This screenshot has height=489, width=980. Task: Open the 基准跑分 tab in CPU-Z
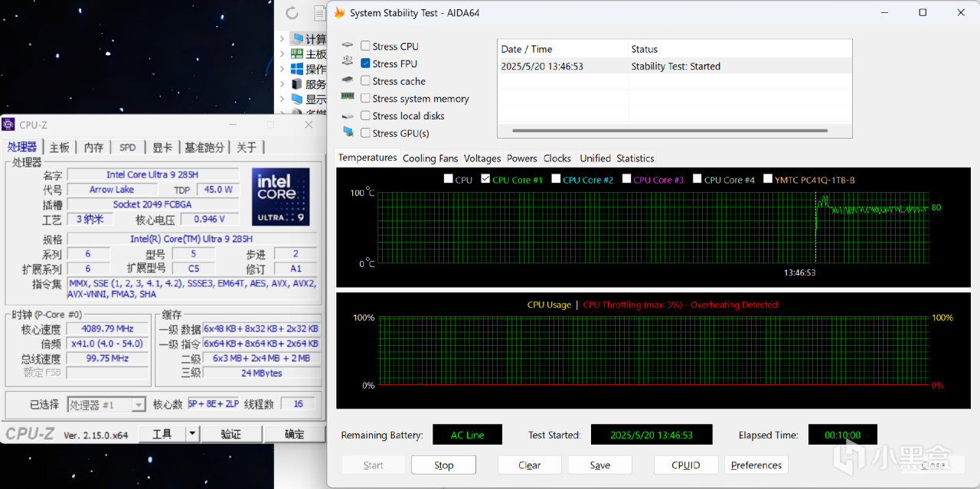204,148
